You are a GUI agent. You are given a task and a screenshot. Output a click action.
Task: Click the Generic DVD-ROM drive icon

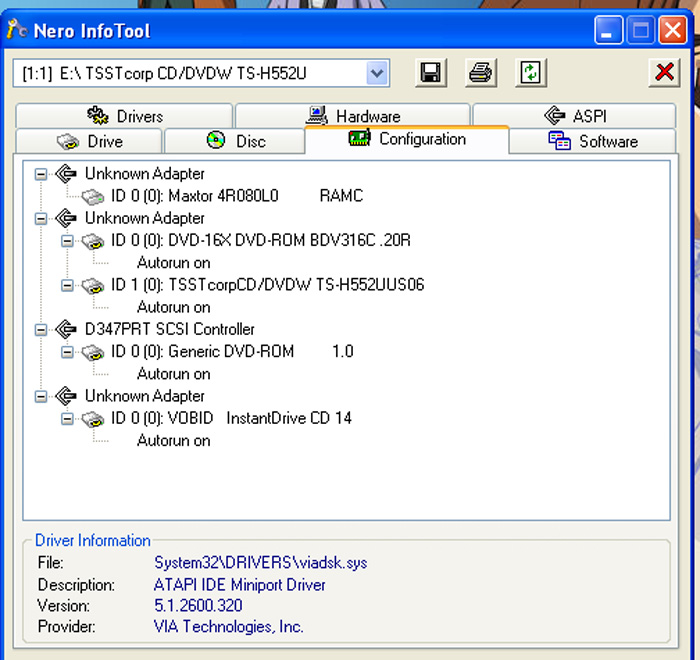click(x=92, y=352)
